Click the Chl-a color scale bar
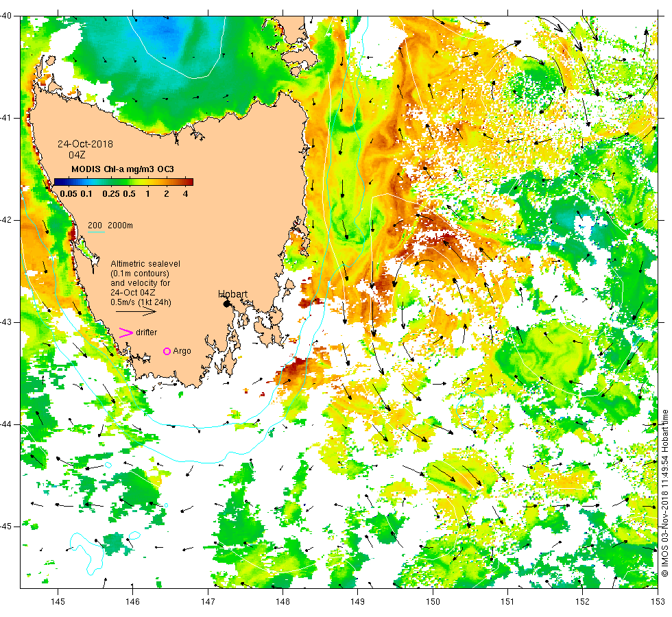The image size is (672, 617). click(x=124, y=182)
